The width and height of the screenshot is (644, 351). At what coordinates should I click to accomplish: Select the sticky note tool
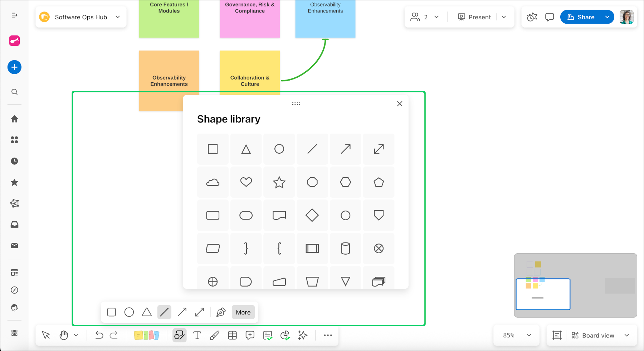point(147,335)
